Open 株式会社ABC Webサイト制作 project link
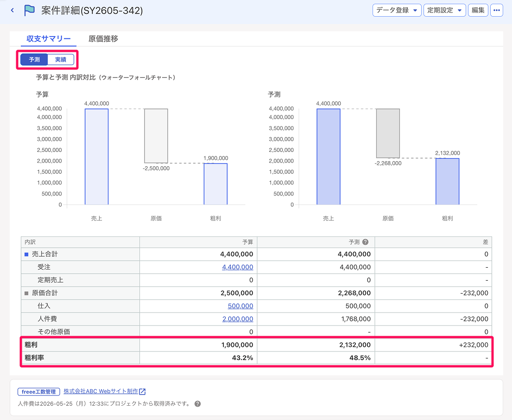The image size is (512, 420). click(x=101, y=391)
